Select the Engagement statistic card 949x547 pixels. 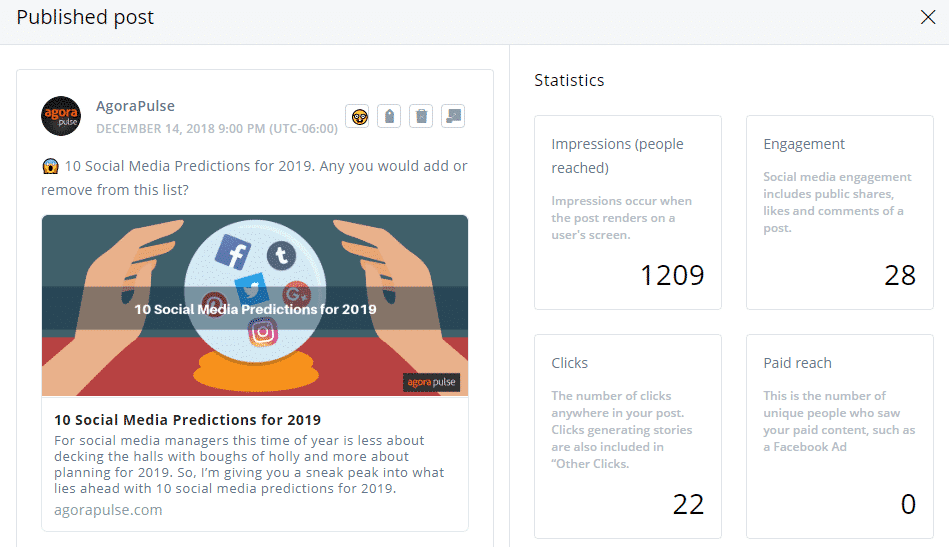pyautogui.click(x=839, y=212)
